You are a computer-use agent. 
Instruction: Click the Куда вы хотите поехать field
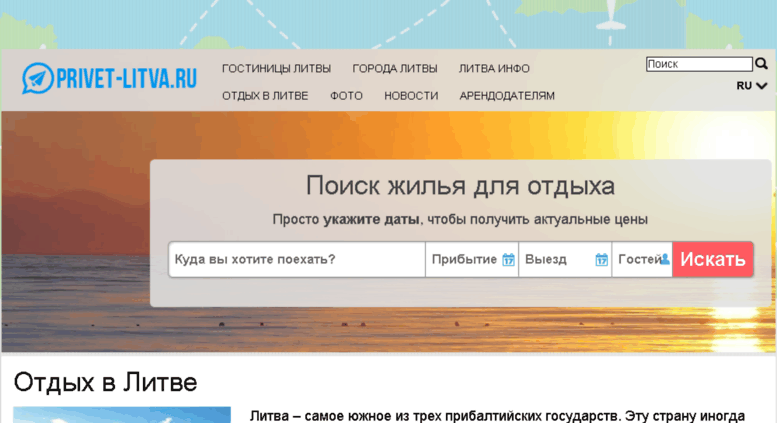[x=297, y=260]
